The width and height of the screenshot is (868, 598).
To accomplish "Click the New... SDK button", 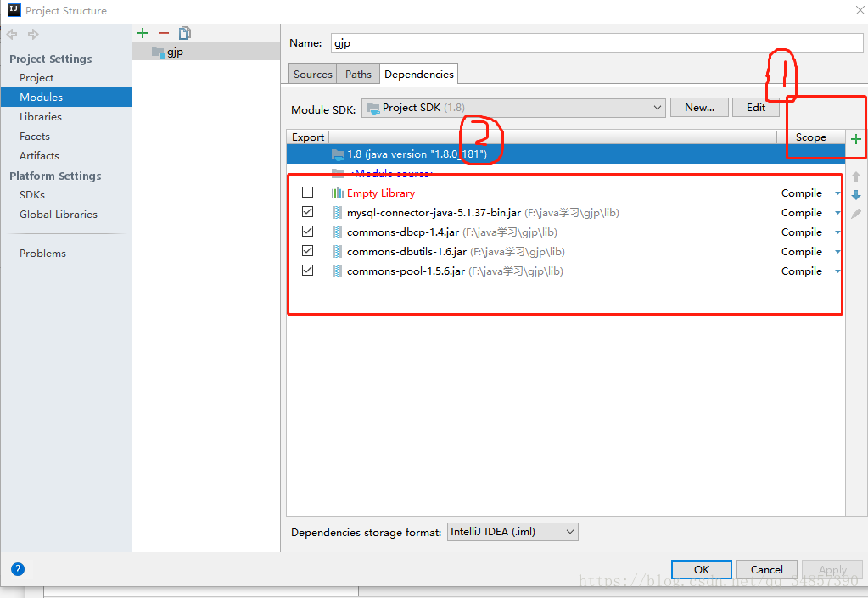I will [x=699, y=108].
